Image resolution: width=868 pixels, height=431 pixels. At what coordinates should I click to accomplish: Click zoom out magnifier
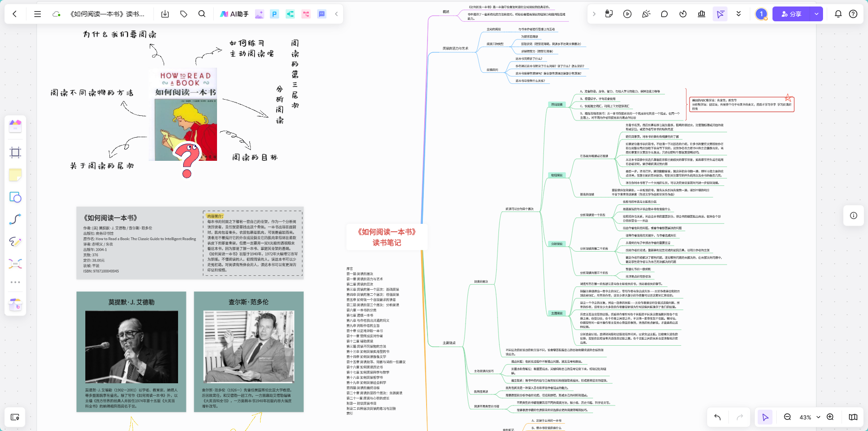787,417
